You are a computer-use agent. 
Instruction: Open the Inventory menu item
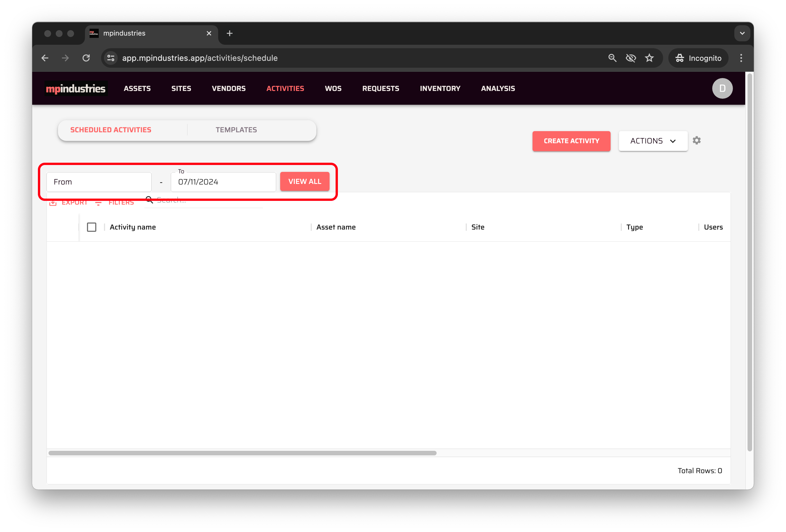[x=440, y=89]
